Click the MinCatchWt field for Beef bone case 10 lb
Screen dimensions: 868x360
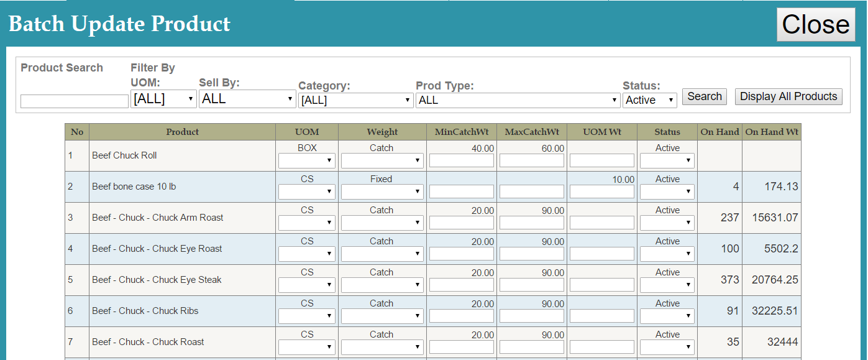click(462, 192)
